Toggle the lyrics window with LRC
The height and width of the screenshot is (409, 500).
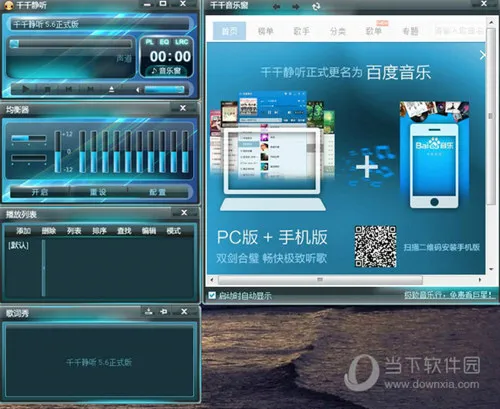(182, 42)
